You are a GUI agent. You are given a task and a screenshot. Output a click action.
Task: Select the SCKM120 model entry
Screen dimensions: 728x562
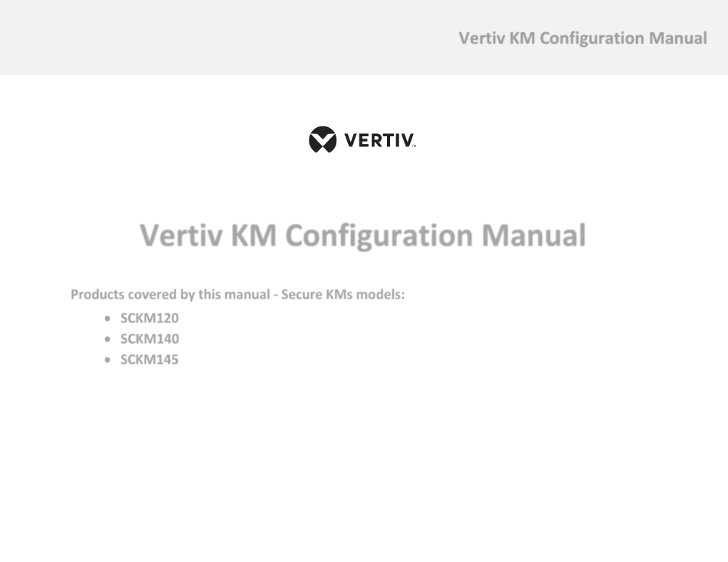pyautogui.click(x=149, y=319)
